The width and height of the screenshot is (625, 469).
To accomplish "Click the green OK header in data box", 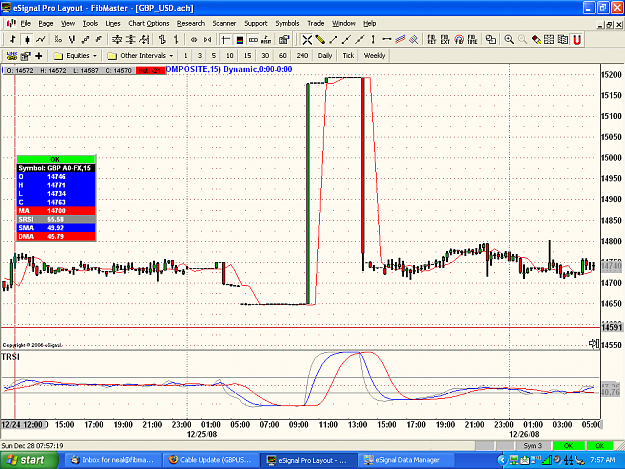I will point(55,159).
